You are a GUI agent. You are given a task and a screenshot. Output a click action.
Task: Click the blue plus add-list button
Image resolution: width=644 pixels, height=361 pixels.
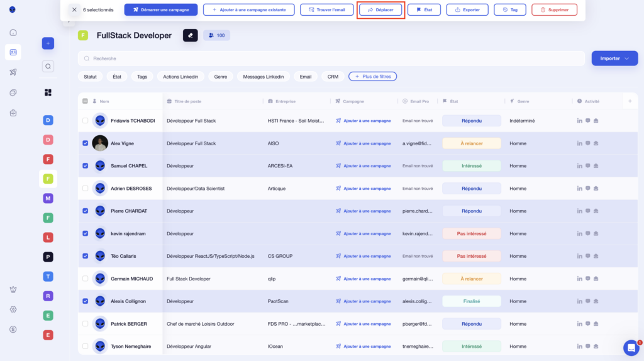point(48,43)
